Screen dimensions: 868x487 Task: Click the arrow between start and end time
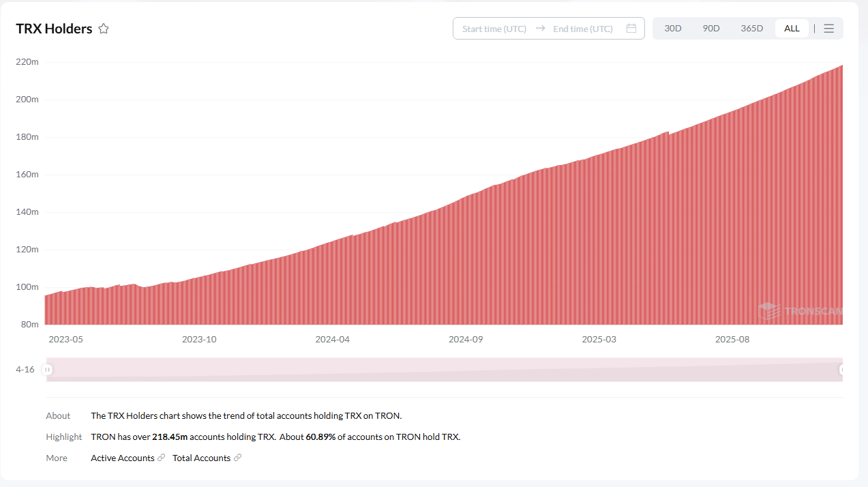[x=540, y=29]
